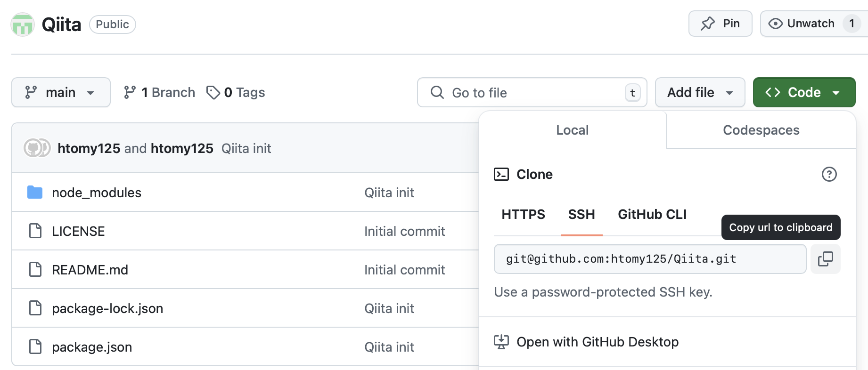Open the 1 Branch link
868x370 pixels.
(159, 92)
